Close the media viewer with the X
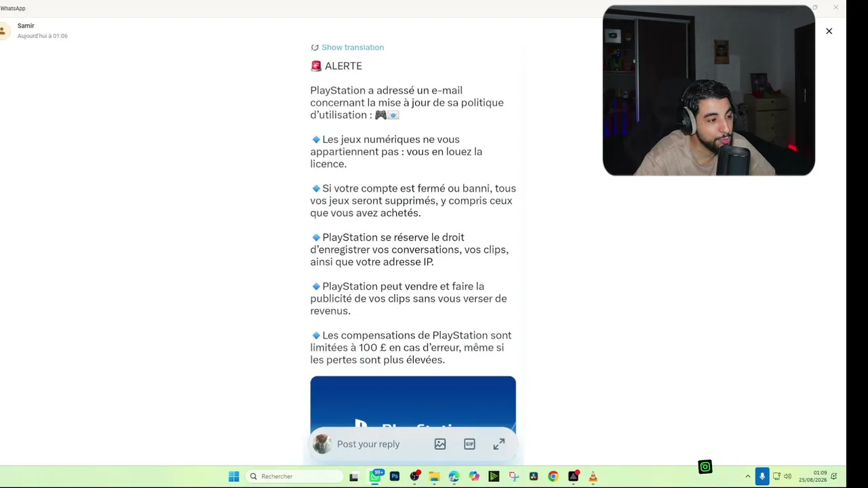Image resolution: width=868 pixels, height=488 pixels. click(x=829, y=31)
